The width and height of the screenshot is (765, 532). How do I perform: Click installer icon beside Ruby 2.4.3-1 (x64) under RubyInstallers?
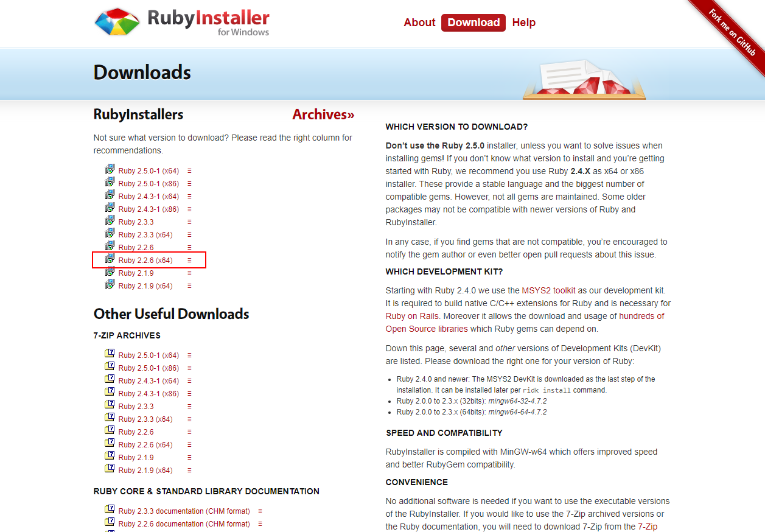click(x=110, y=195)
